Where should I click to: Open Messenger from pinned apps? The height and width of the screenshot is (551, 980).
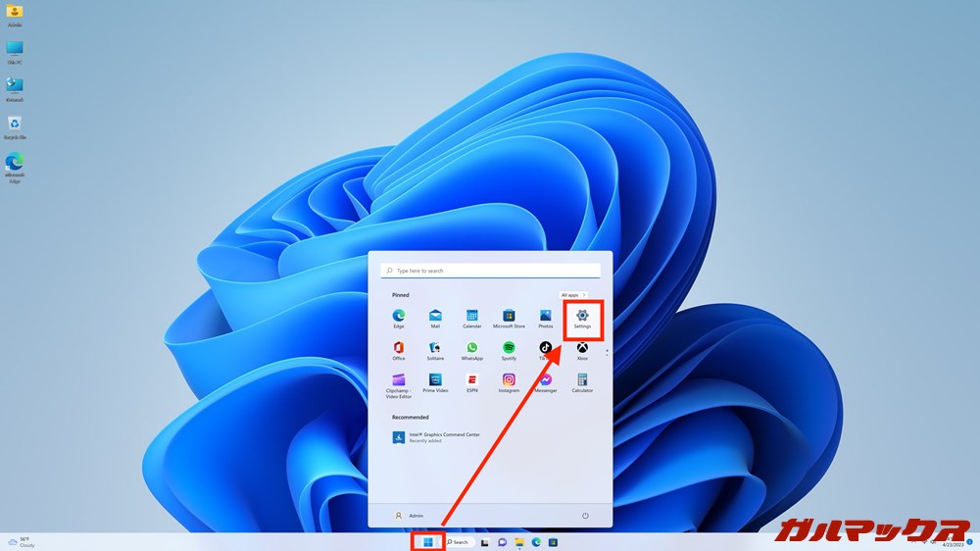click(x=546, y=382)
